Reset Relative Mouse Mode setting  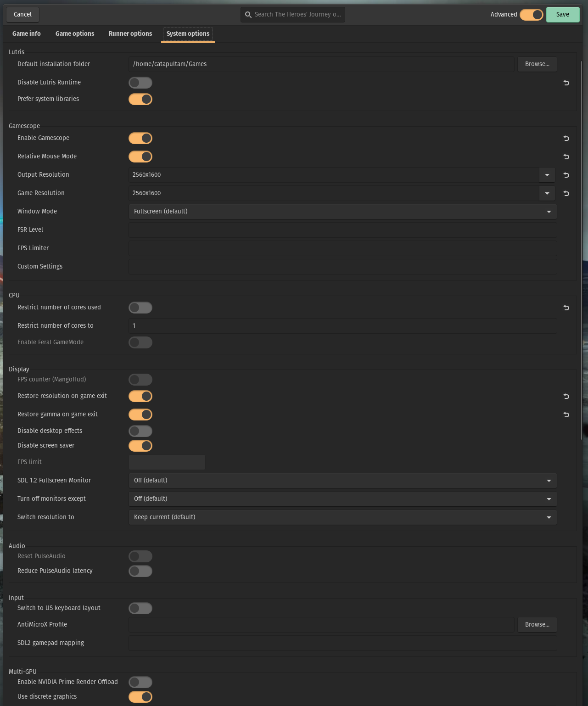pos(566,157)
